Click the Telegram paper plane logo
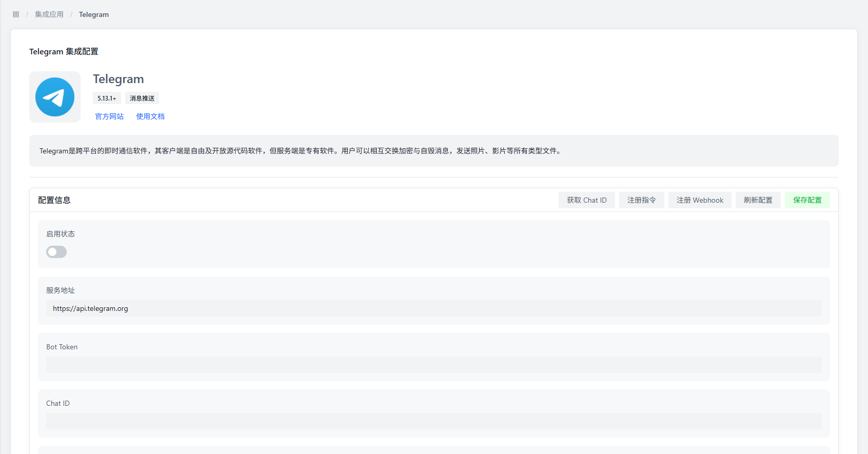Screen dimensions: 868x454 [x=55, y=97]
